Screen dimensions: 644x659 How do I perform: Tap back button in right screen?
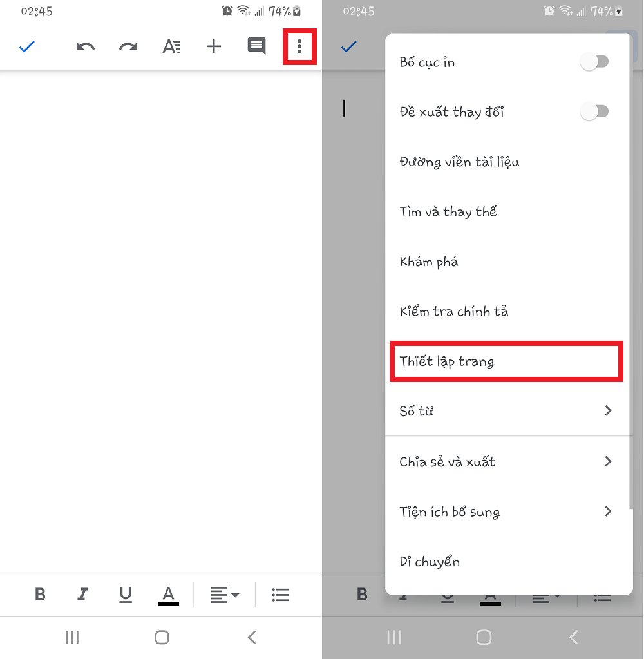(x=574, y=637)
